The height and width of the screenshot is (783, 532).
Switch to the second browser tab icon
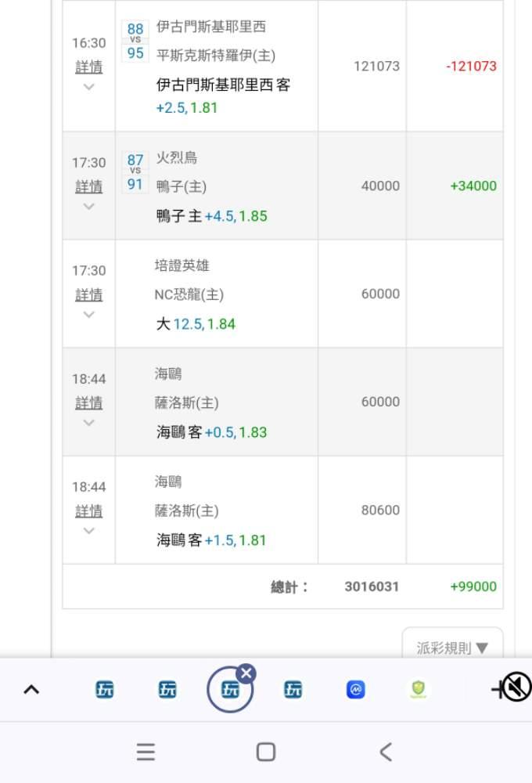[x=167, y=690]
